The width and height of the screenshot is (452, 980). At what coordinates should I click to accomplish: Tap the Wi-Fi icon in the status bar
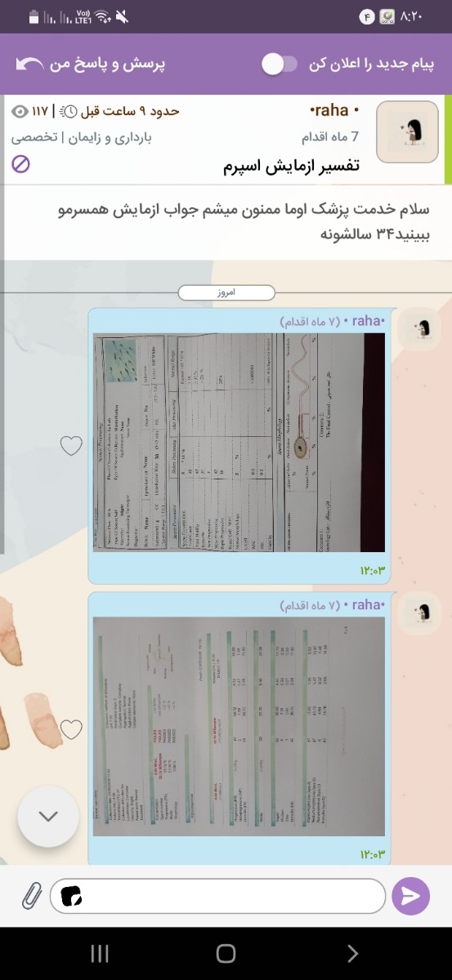[x=104, y=16]
